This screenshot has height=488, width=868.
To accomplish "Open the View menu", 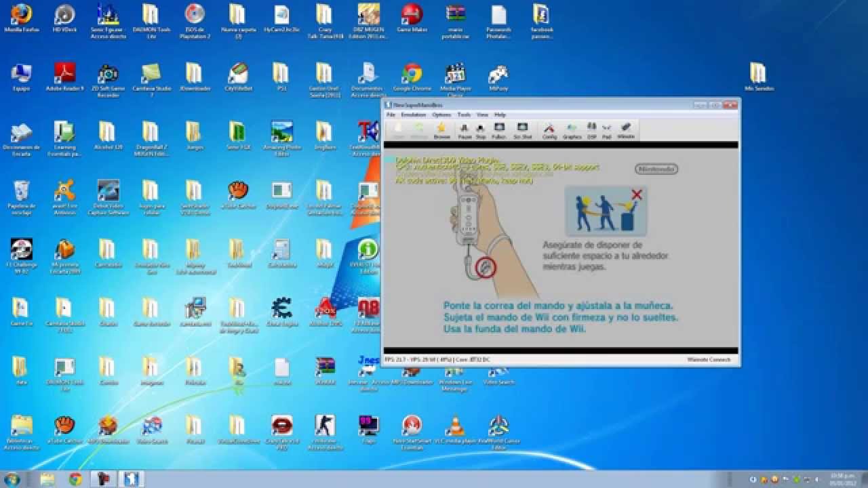I will (482, 115).
